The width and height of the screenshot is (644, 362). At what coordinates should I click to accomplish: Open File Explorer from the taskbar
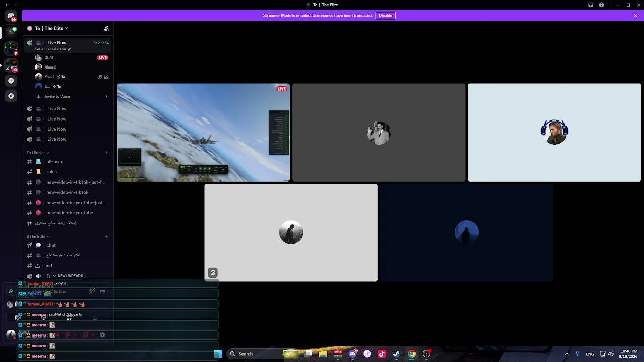coord(323,354)
